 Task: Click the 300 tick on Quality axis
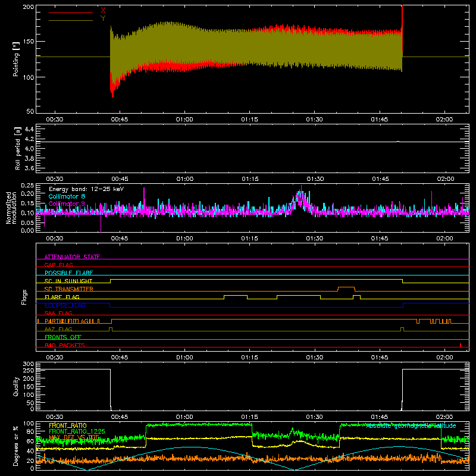click(x=28, y=364)
